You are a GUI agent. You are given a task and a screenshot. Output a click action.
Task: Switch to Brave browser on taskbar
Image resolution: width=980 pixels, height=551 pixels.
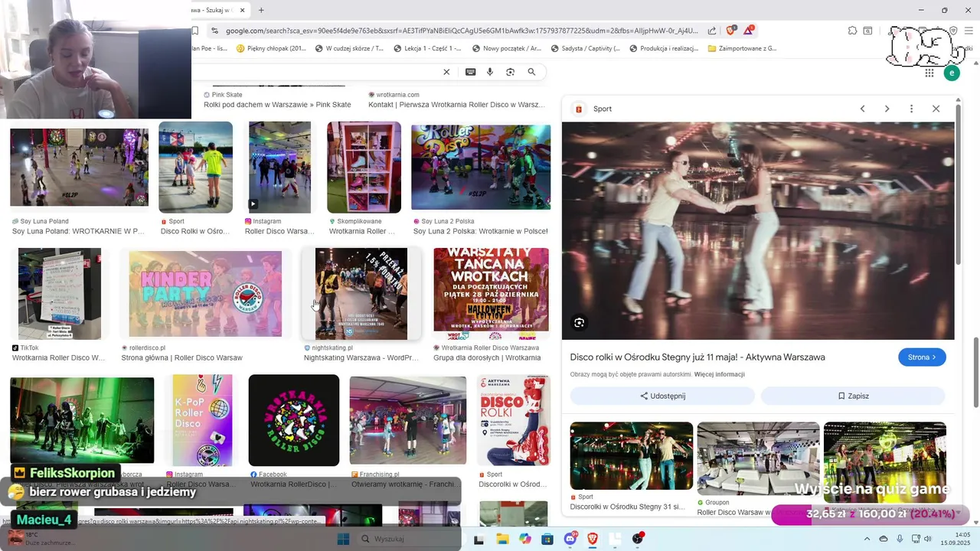point(593,539)
